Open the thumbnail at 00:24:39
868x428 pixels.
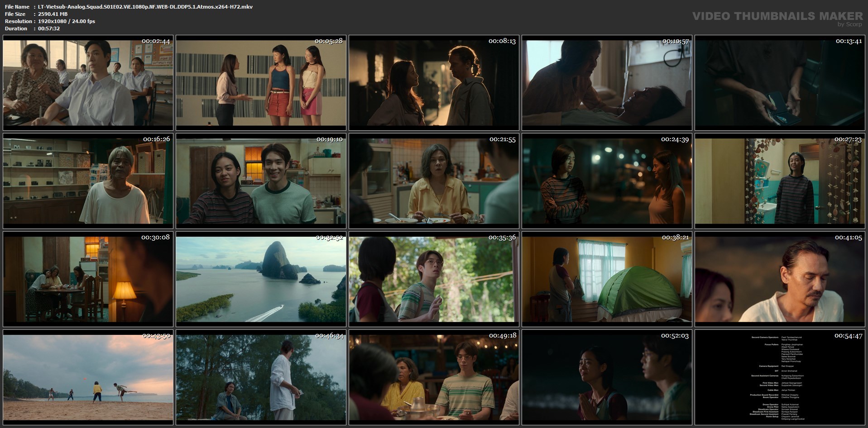607,181
